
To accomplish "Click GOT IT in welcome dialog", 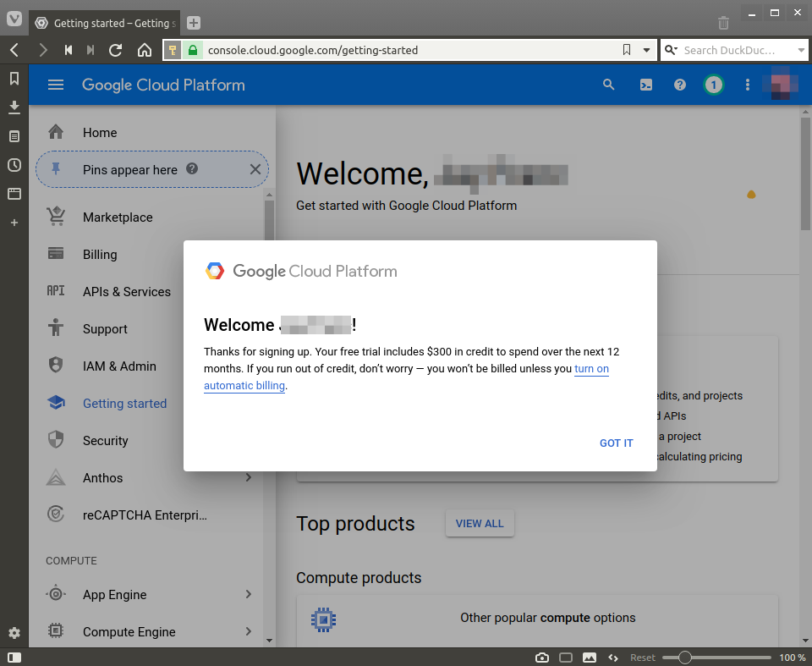I will 617,443.
